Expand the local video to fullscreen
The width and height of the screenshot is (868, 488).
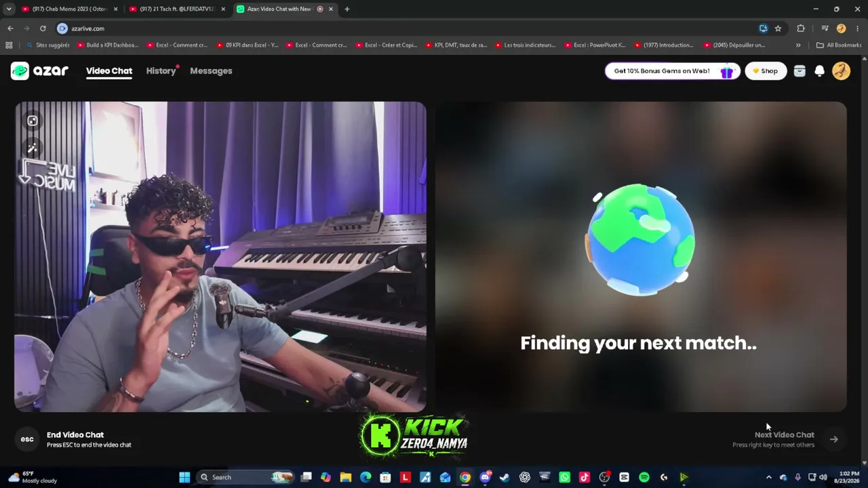click(x=33, y=121)
